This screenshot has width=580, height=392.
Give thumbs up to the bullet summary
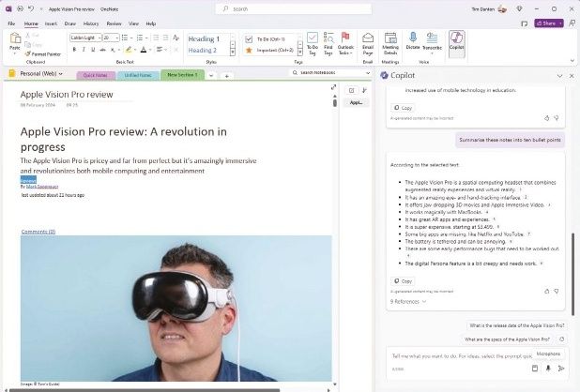547,291
